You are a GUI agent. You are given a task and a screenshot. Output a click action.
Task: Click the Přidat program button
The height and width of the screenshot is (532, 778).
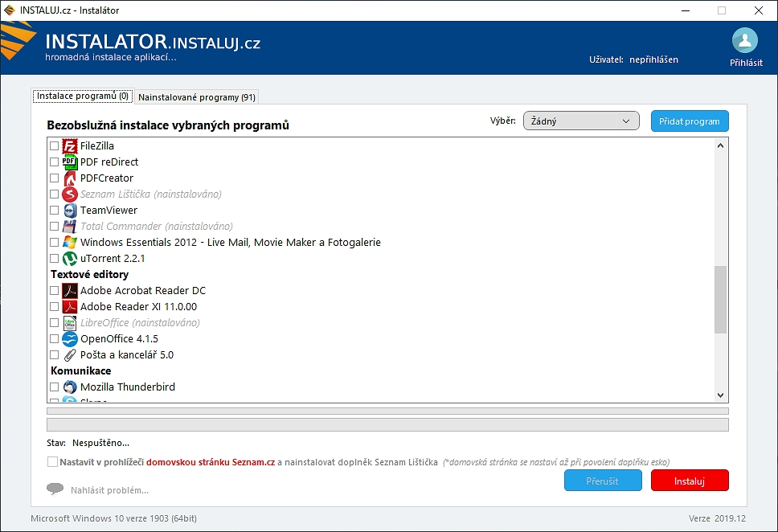pos(690,121)
